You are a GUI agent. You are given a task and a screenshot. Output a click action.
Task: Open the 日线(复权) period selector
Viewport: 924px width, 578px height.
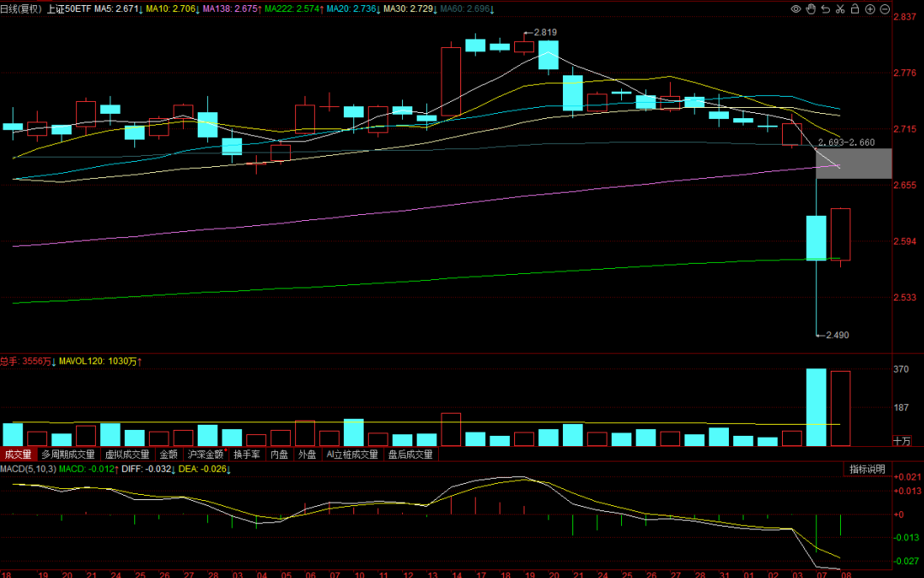coord(21,9)
